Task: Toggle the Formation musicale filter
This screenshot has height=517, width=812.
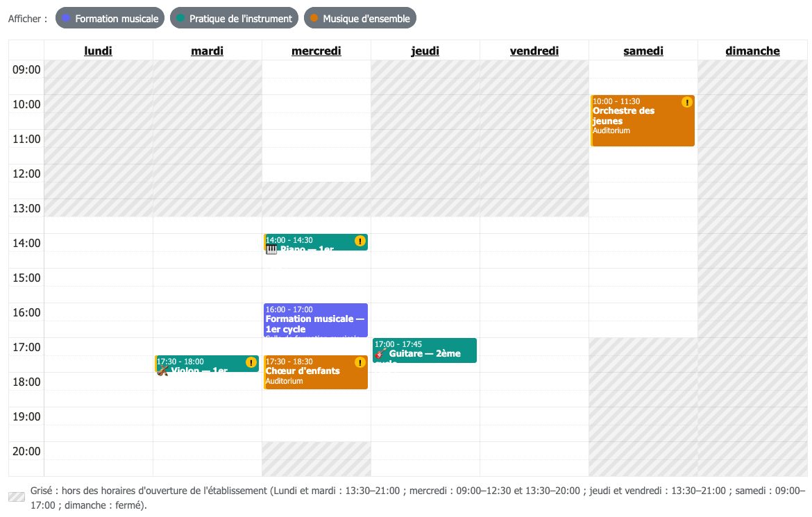Action: pos(110,18)
